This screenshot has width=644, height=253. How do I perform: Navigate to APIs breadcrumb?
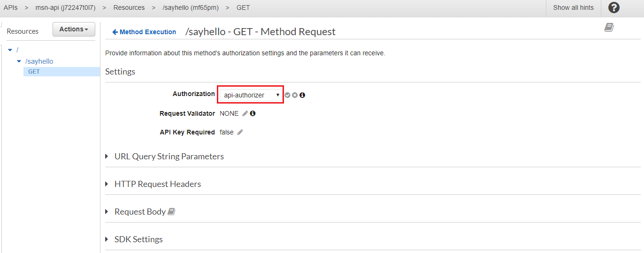click(10, 7)
